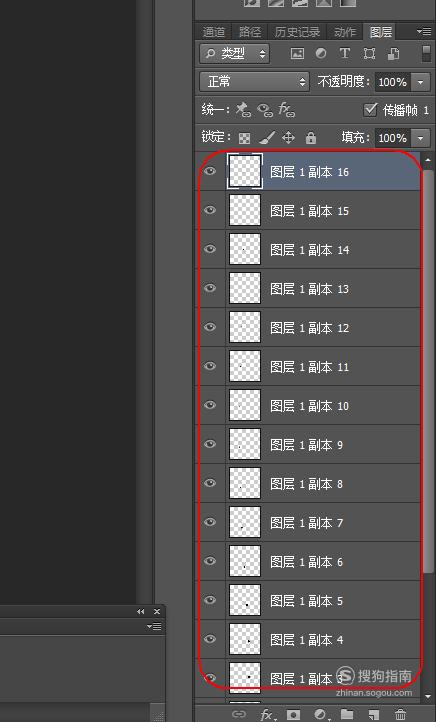Filter layers by pixel layer icon
Viewport: 436px width, 722px height.
pos(297,53)
